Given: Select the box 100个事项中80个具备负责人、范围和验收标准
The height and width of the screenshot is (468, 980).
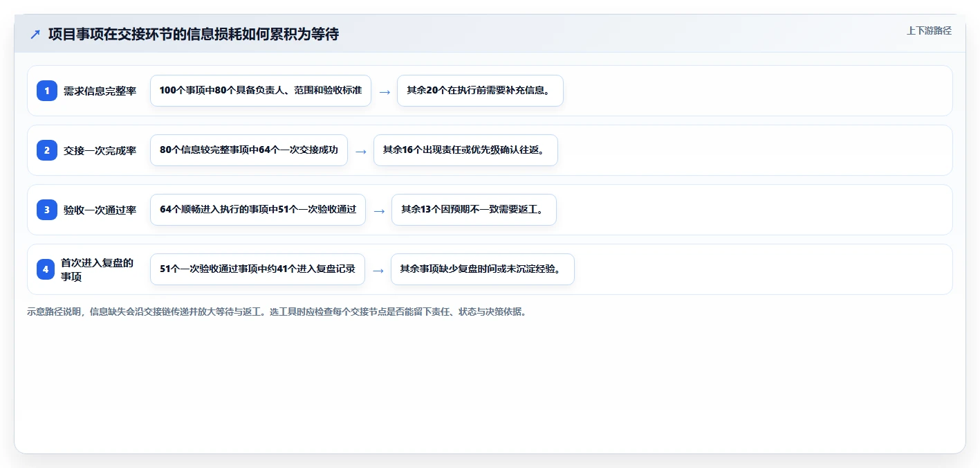Looking at the screenshot, I should [261, 91].
